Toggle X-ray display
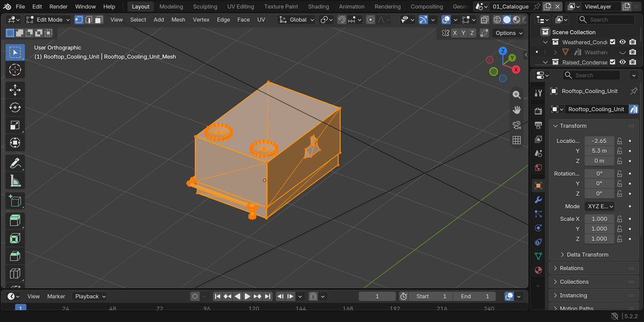 pos(485,19)
